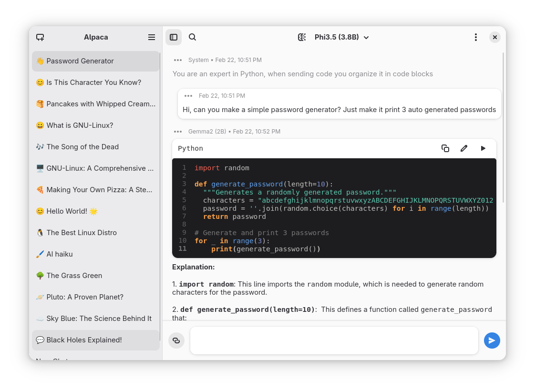This screenshot has height=392, width=535.
Task: Click the Explanation heading
Action: point(194,267)
